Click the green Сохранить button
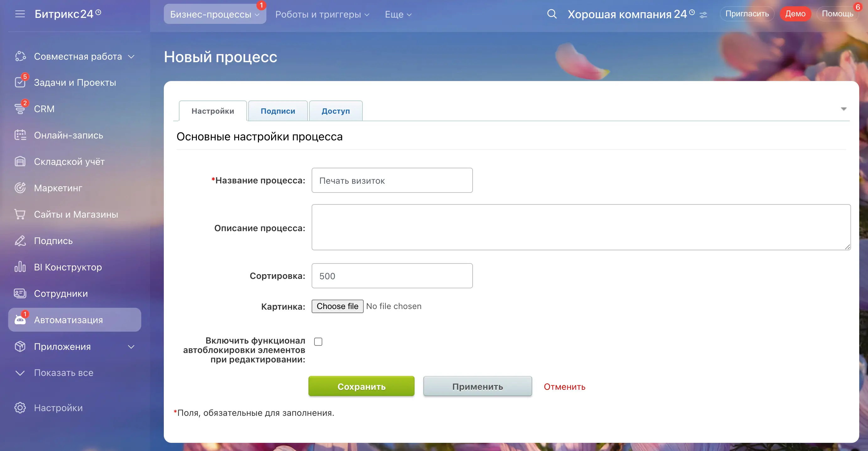The width and height of the screenshot is (868, 451). [361, 386]
